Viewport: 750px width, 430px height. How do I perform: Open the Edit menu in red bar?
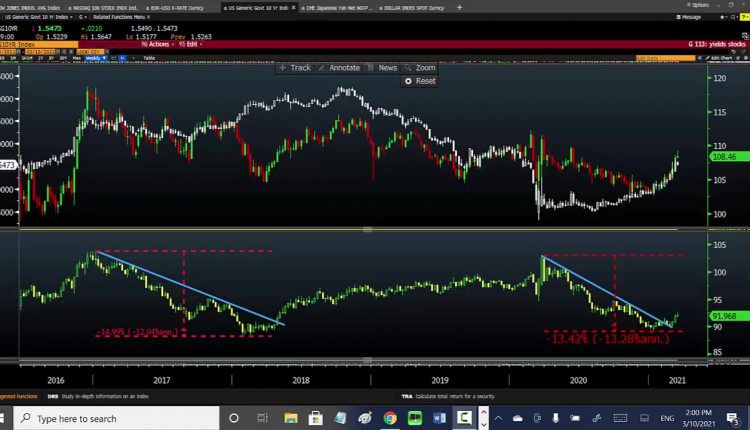190,44
